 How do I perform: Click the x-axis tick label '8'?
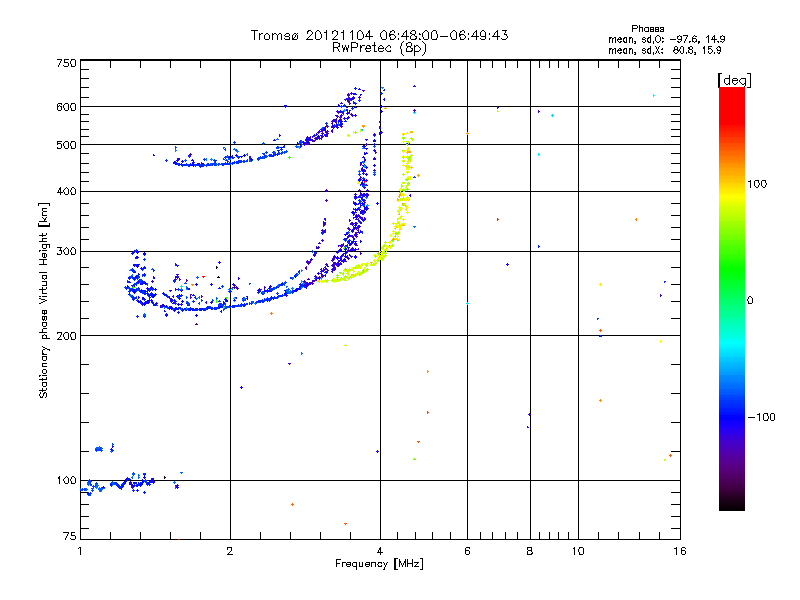(530, 551)
